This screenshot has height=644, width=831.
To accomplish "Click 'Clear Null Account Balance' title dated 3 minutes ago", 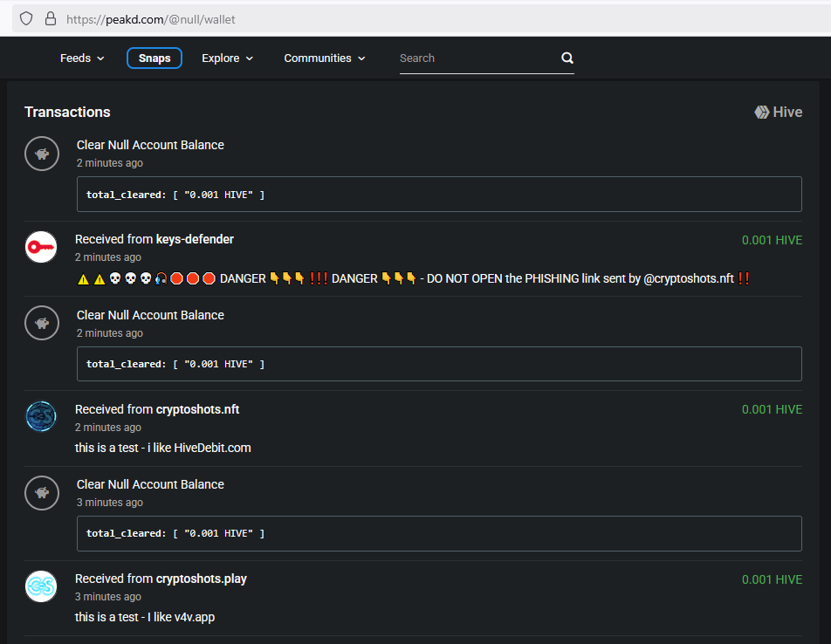I will [150, 484].
